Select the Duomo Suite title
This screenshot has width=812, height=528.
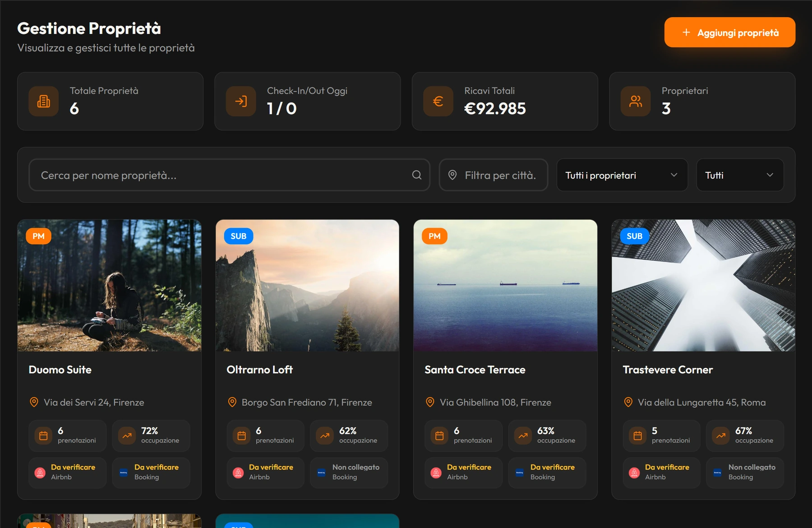pos(60,370)
